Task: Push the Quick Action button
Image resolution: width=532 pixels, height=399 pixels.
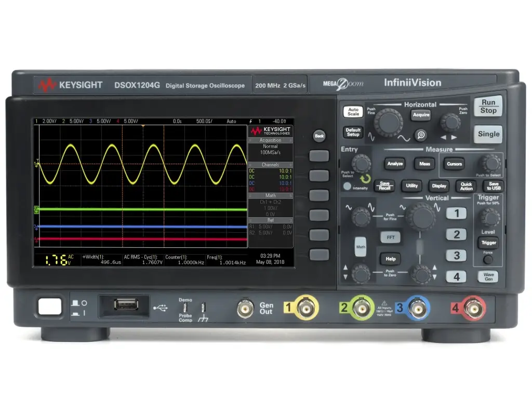Action: click(x=466, y=186)
